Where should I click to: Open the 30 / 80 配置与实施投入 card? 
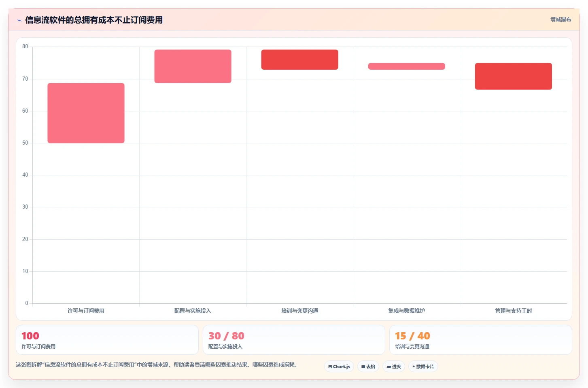[294, 340]
